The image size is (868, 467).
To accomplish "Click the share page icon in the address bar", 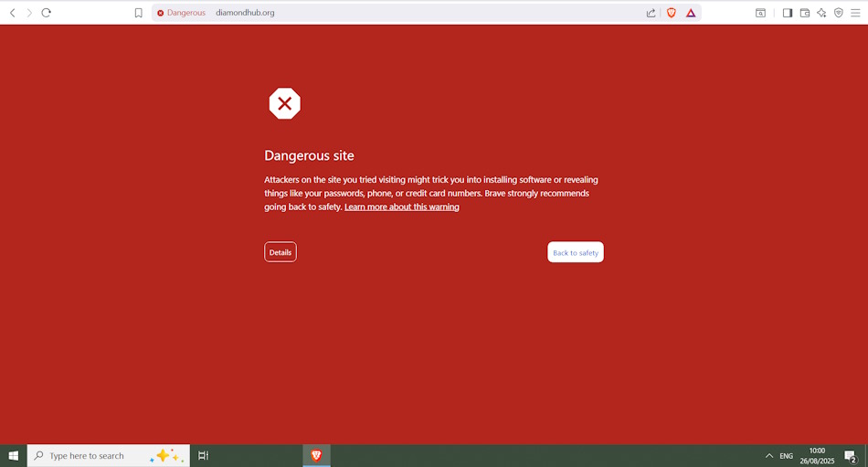I will [651, 13].
